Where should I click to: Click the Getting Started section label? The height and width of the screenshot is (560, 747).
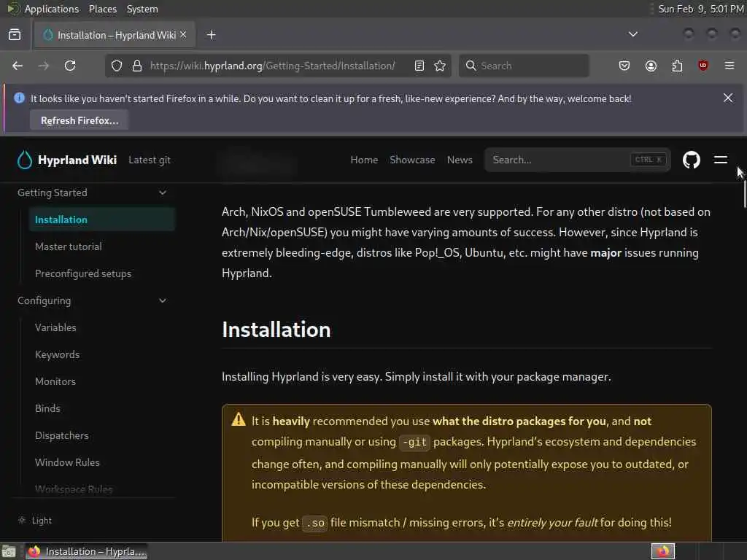pos(53,192)
